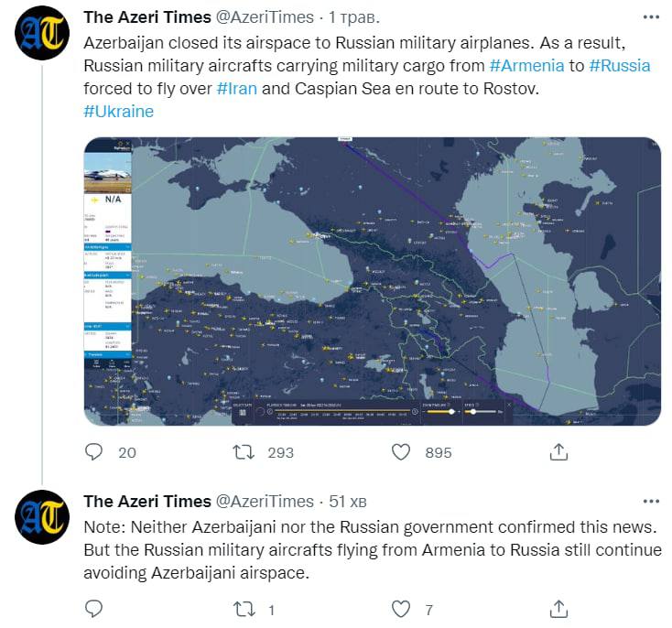Open the #Russia hashtag link
This screenshot has height=628, width=672.
(x=620, y=65)
